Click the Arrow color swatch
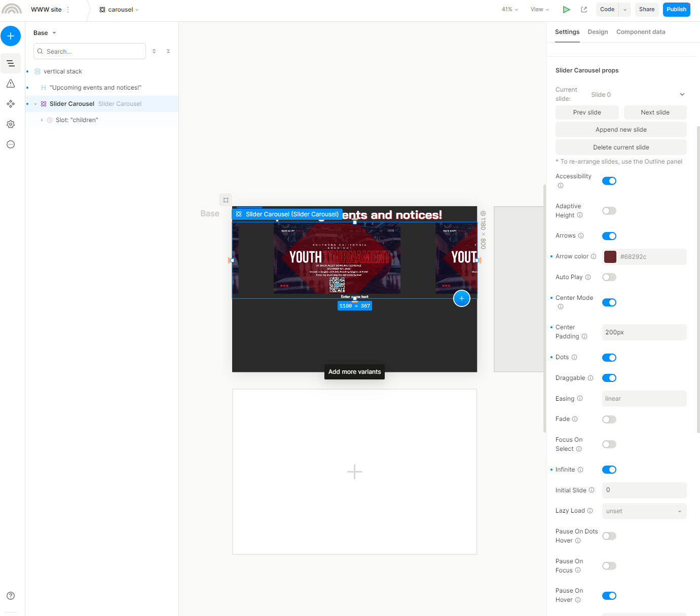Screen dimensions: 700x616 tap(610, 257)
